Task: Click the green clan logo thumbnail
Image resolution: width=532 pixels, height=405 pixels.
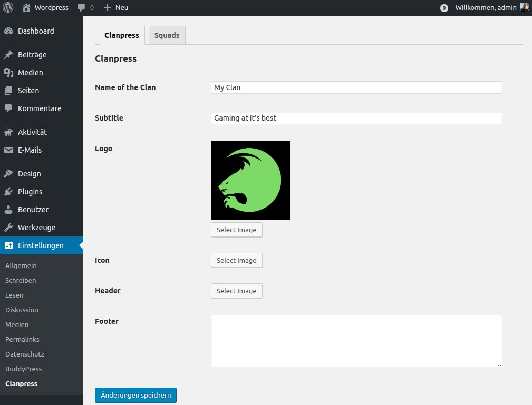Action: [250, 181]
